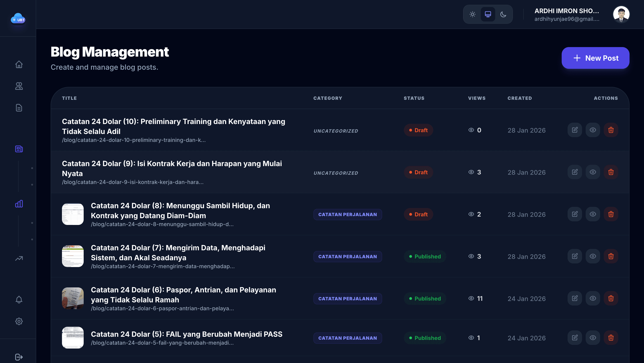Switch to dark mode using the moon icon
Screen dimensions: 644x363
[503, 14]
